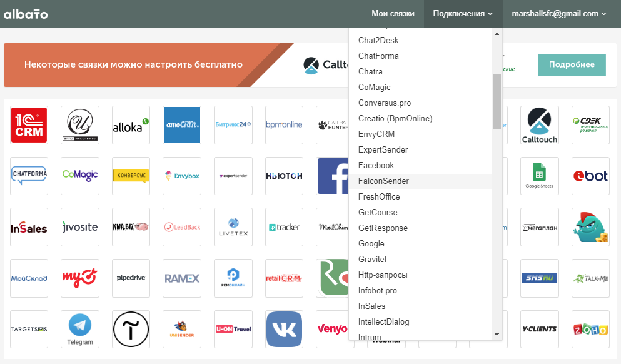Select Conversus.pro entry
Viewport: 621px width, 364px height.
point(420,103)
